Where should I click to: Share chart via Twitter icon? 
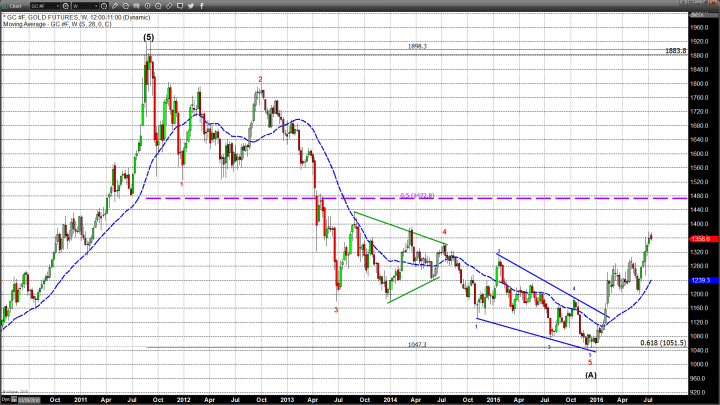point(191,6)
